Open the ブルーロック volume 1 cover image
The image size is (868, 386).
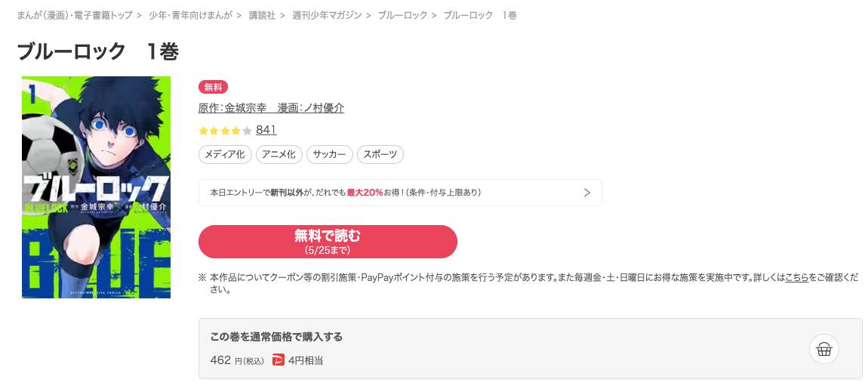(97, 187)
